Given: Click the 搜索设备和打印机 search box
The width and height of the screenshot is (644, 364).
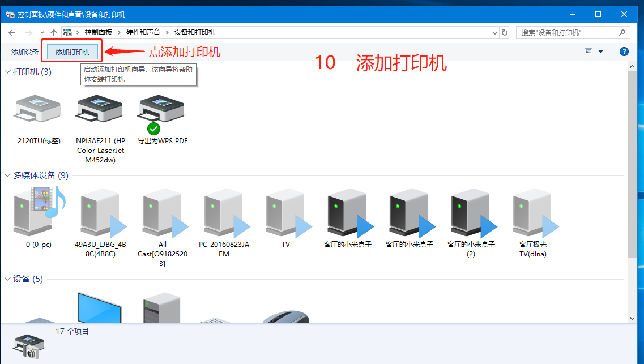Looking at the screenshot, I should pyautogui.click(x=566, y=32).
